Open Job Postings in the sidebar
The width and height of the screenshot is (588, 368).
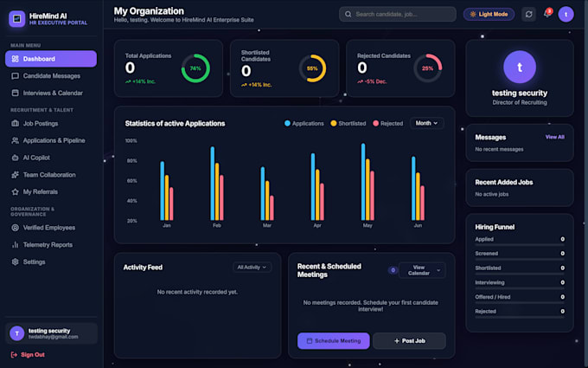click(x=51, y=123)
